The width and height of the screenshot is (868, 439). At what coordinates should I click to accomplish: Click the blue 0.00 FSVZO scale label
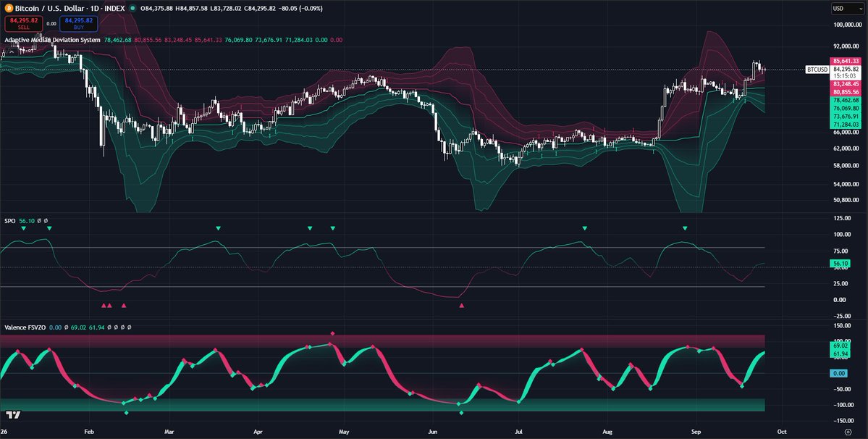click(x=839, y=373)
